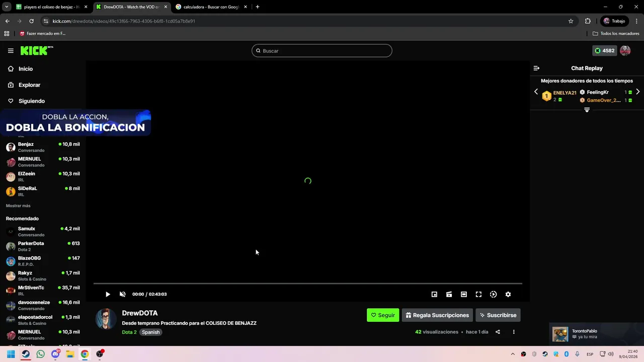644x362 pixels.
Task: Follow DrewDOTA with Seguir button
Action: click(383, 315)
